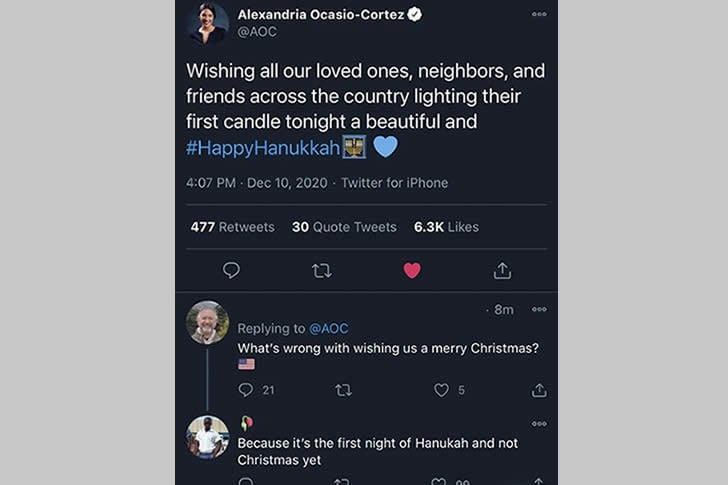728x485 pixels.
Task: Unlike the main tweet's red heart
Action: (x=412, y=270)
